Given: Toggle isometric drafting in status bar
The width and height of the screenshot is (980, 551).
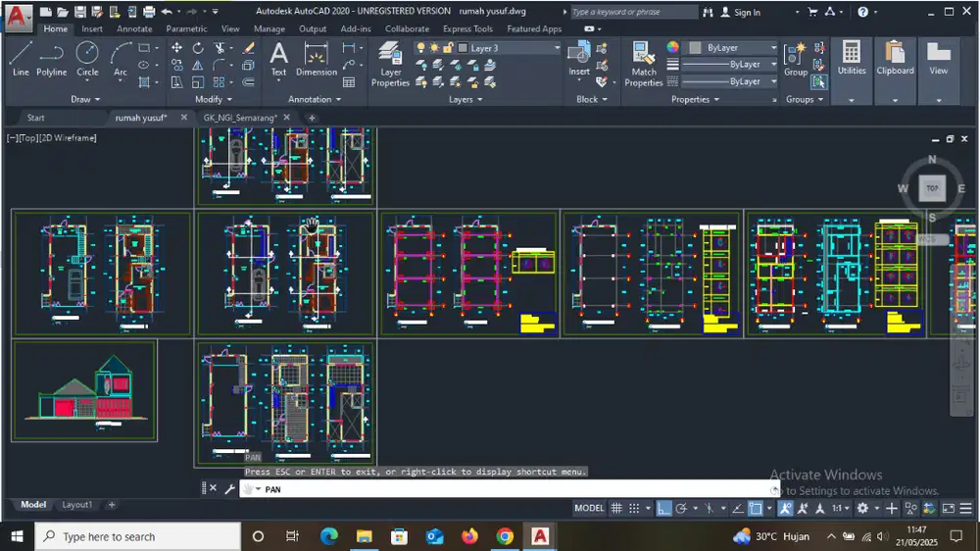Looking at the screenshot, I should tap(709, 508).
